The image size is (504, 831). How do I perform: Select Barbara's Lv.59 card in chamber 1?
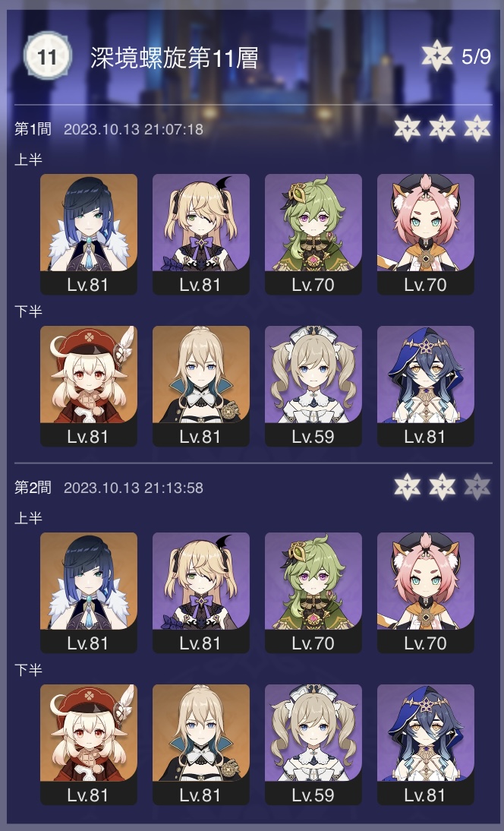click(x=313, y=386)
